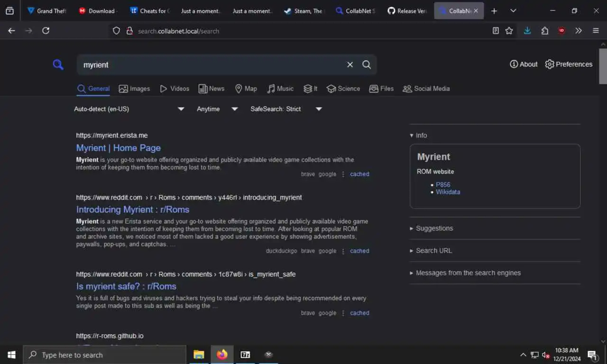The width and height of the screenshot is (607, 364).
Task: Open the P856 link in Info box
Action: (443, 185)
